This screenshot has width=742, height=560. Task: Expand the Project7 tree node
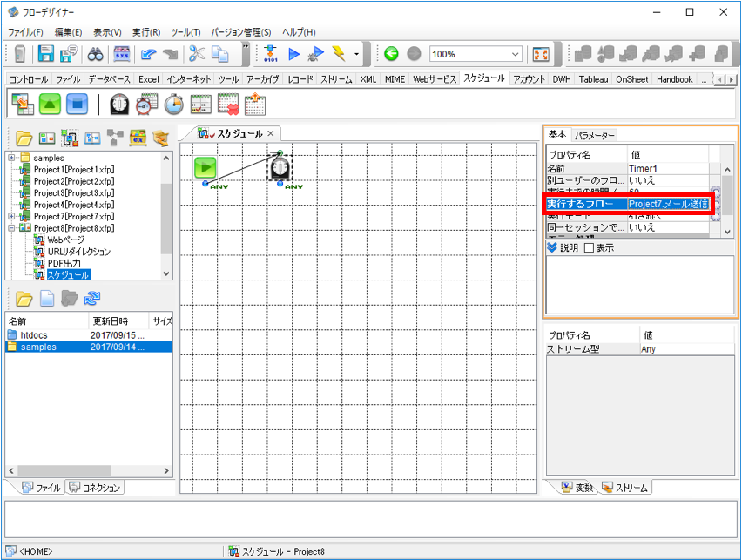tap(11, 216)
